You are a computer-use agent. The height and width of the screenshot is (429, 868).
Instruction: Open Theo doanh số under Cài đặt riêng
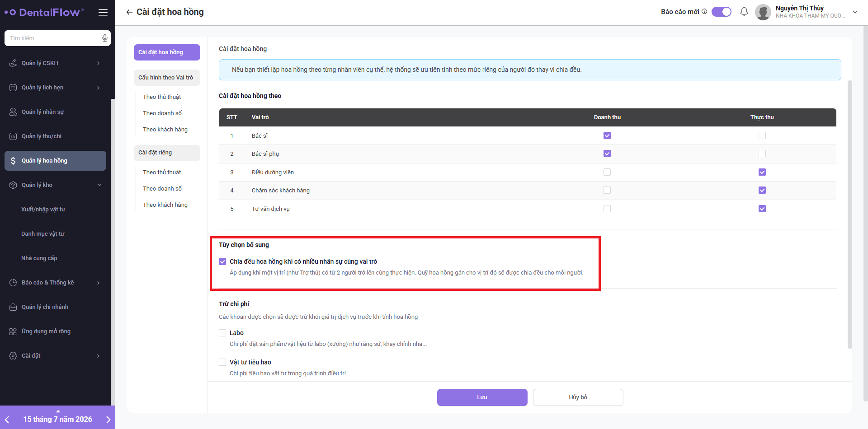162,189
